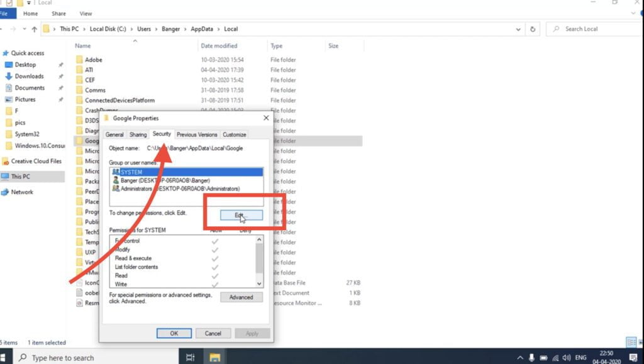Click the Advanced button in Google Properties
Screen dimensions: 644x364
point(241,297)
